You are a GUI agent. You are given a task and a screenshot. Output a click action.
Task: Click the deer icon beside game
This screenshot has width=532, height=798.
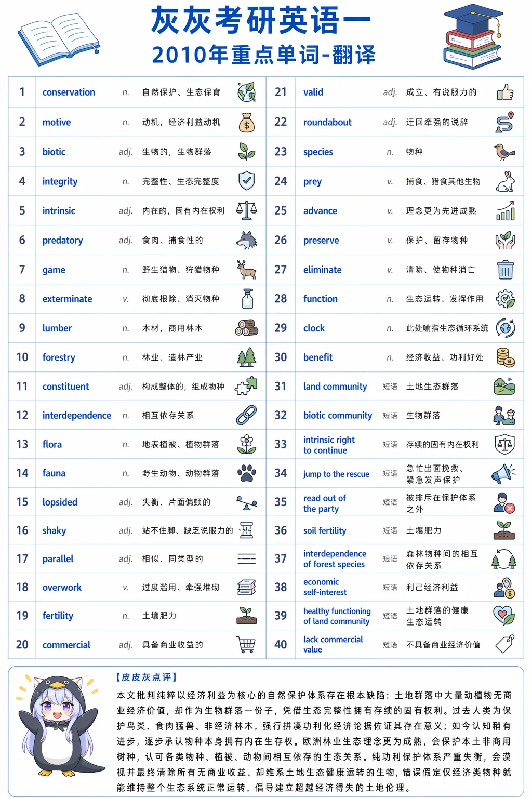(x=246, y=270)
